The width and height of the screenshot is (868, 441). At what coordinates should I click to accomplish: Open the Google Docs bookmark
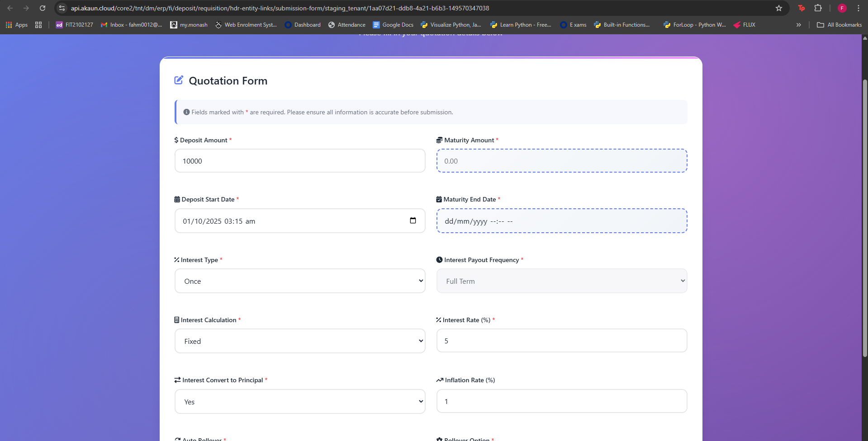click(x=393, y=25)
